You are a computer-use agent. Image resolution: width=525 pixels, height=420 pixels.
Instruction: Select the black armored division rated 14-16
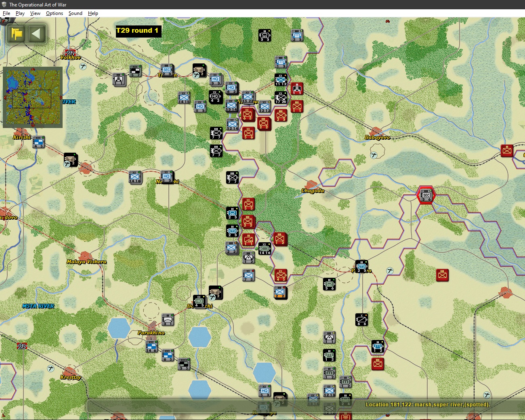(x=265, y=248)
